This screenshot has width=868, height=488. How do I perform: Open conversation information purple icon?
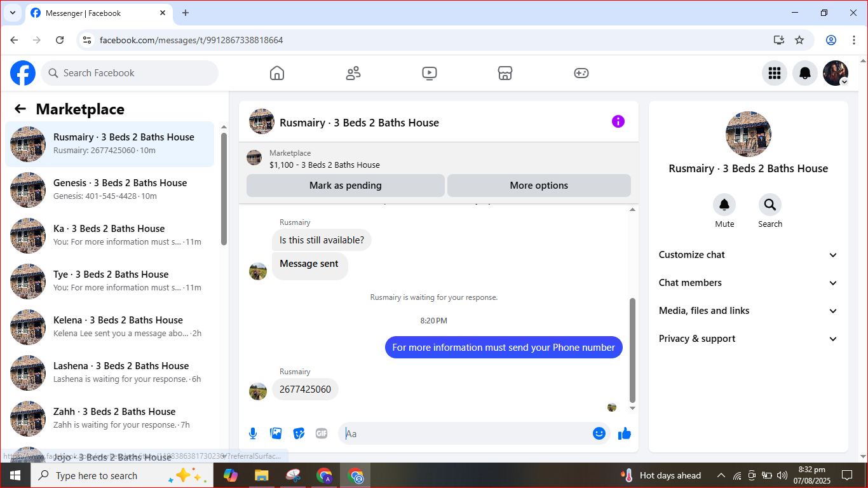pos(618,121)
